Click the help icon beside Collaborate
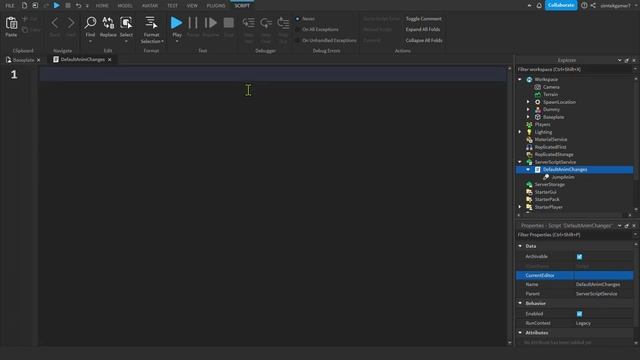 (584, 5)
